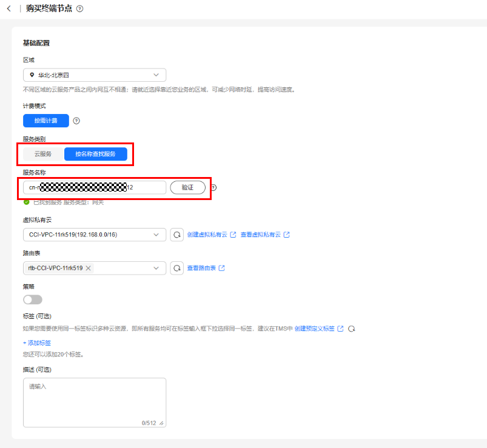Open help icon next to 按需计费
The image size is (487, 448).
pyautogui.click(x=76, y=121)
